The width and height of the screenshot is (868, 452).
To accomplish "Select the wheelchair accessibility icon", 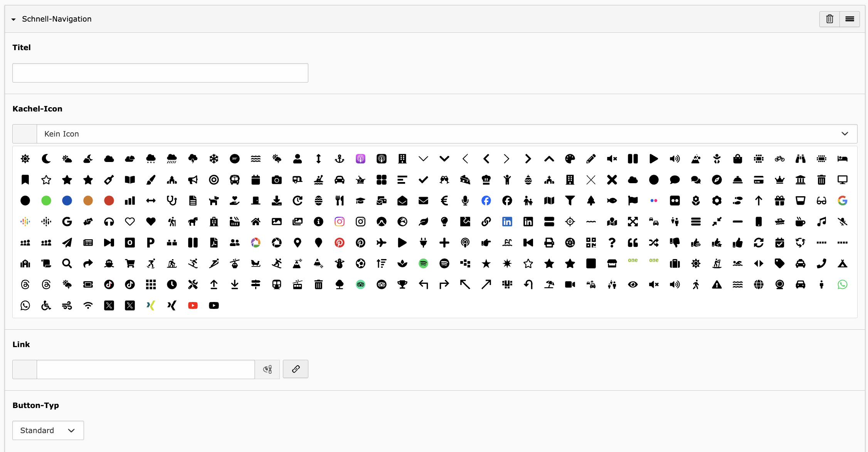I will (x=46, y=305).
